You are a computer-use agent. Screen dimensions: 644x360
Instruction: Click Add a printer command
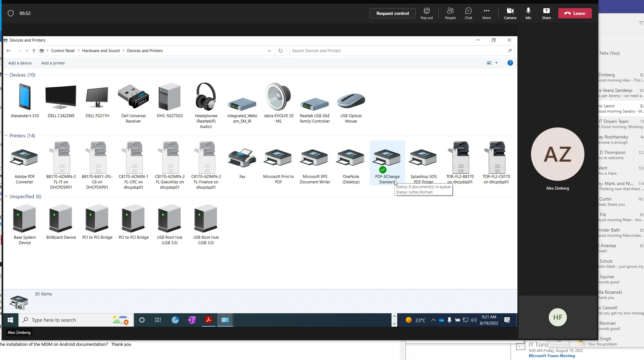click(53, 63)
